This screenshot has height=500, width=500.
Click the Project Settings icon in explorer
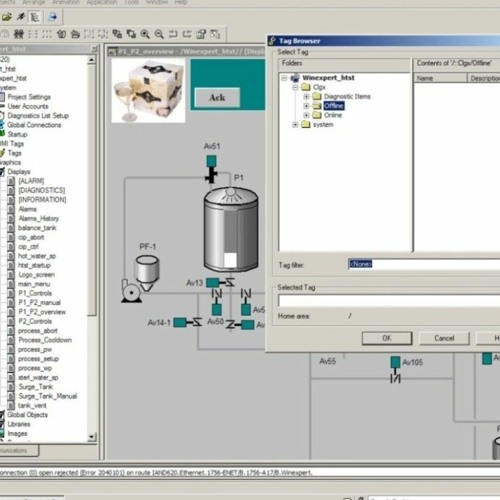2,97
